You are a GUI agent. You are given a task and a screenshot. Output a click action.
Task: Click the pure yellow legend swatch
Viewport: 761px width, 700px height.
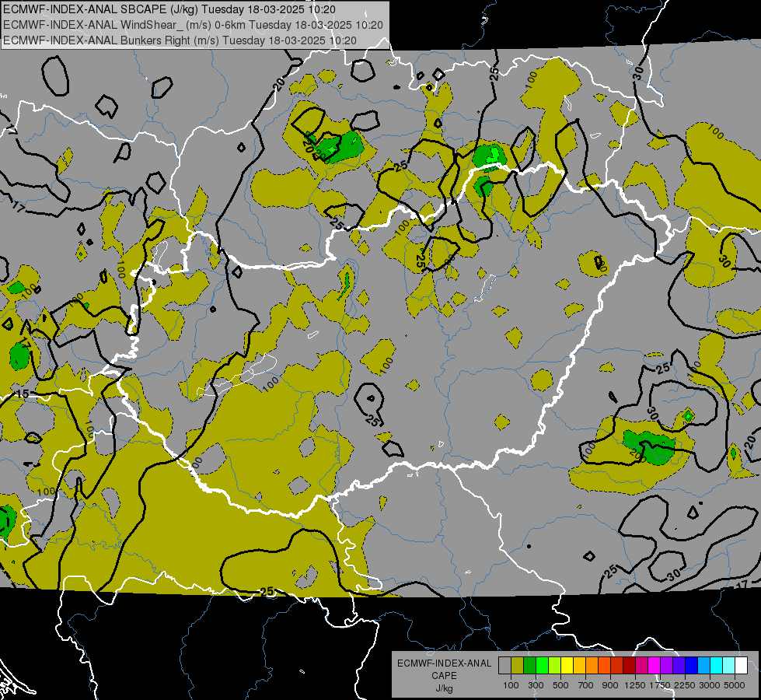click(567, 665)
